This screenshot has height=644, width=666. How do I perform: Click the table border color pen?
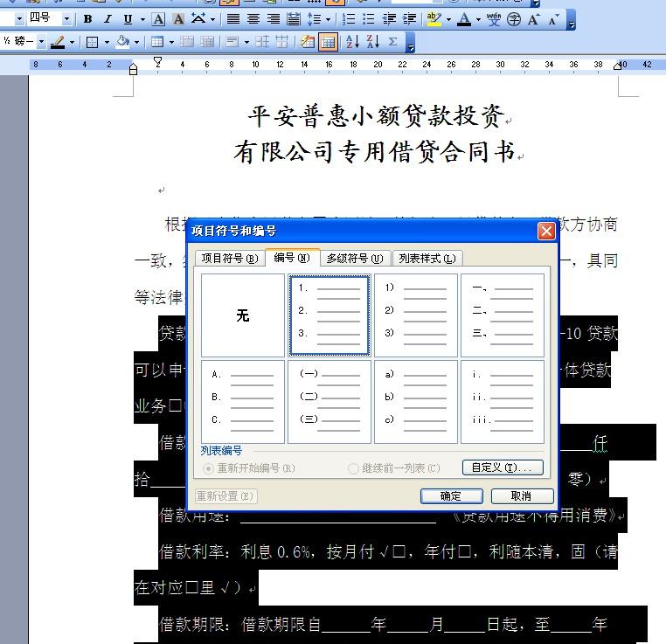(58, 42)
